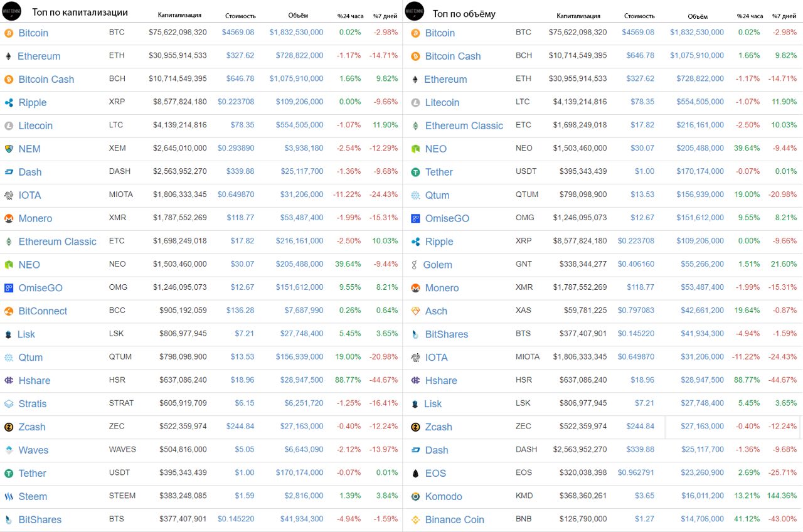Image resolution: width=803 pixels, height=532 pixels.
Task: Click the Lisk link in the volume table
Action: pos(433,404)
